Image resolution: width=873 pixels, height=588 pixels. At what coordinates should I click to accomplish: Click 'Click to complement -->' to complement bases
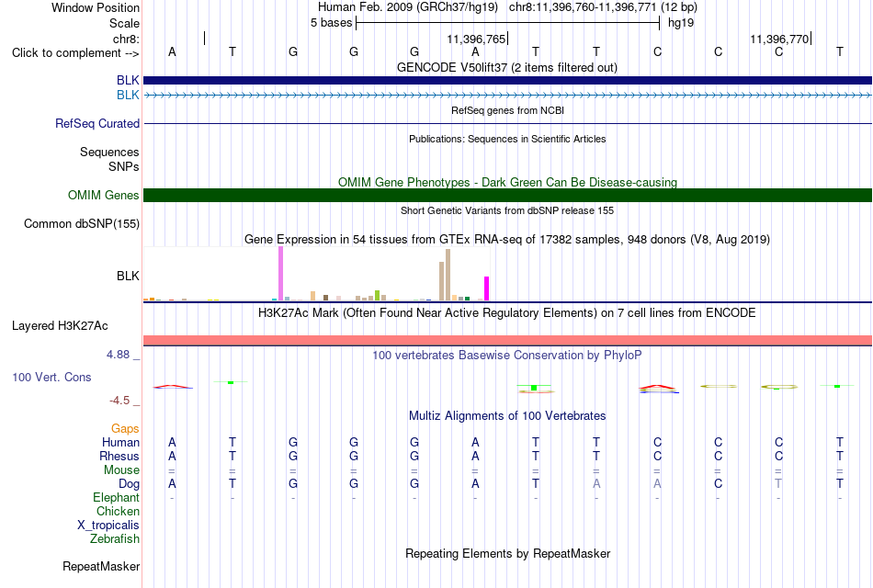click(x=75, y=53)
